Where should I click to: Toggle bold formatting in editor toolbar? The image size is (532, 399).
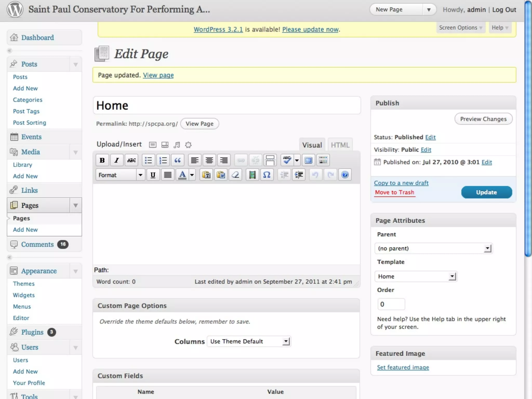(102, 160)
